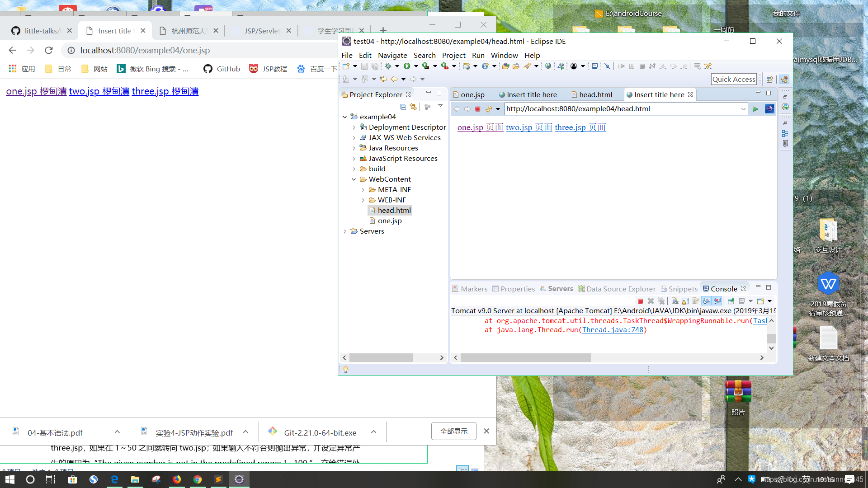Click the green Go arrow beside Eclipse URL field
The width and height of the screenshot is (868, 488).
click(755, 109)
